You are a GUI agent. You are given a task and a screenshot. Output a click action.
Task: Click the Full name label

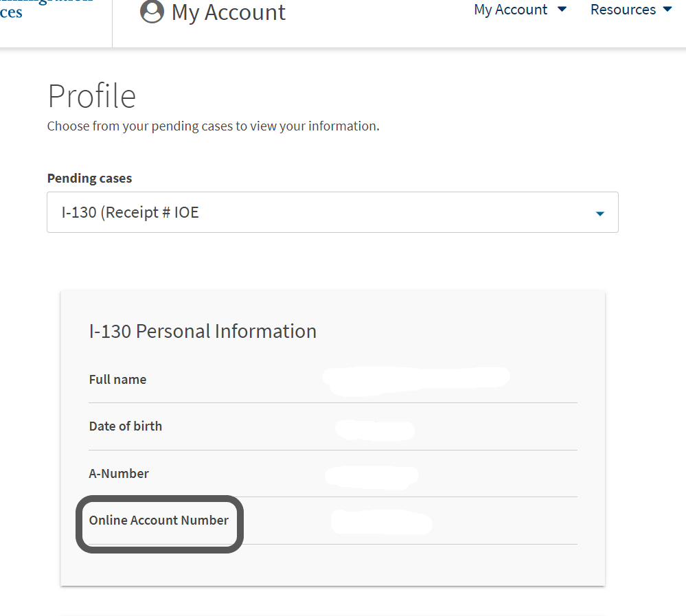tap(117, 380)
